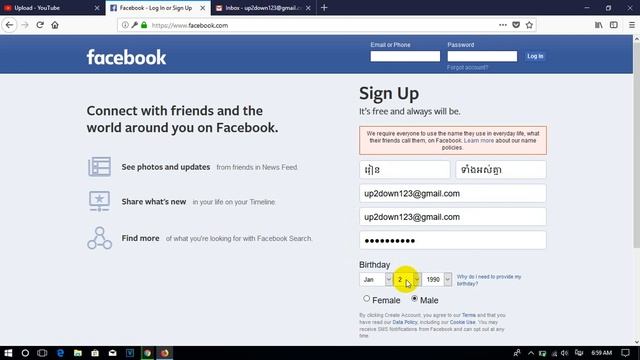Launch Microsoft Edge from taskbar
640x360 pixels.
(60, 353)
